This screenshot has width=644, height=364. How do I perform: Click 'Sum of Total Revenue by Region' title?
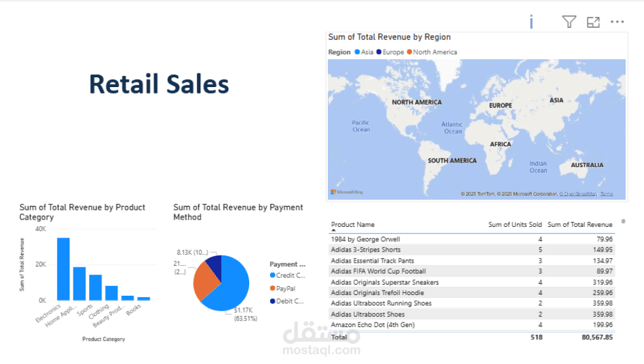(x=390, y=37)
